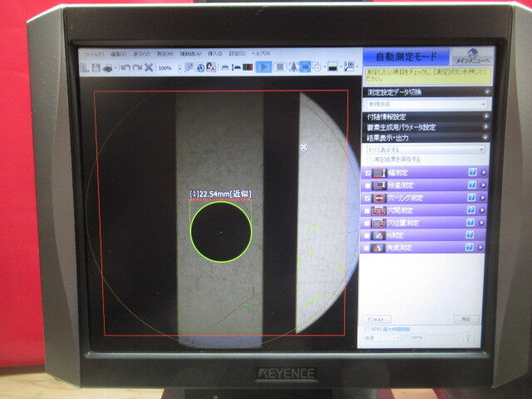Click the illumination brightness slider
This screenshot has width=532, height=399.
pos(445,337)
